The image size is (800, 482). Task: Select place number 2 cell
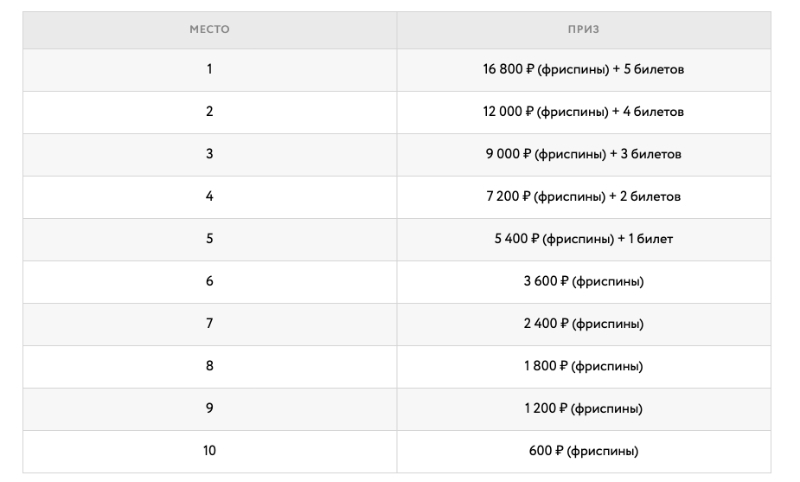click(209, 112)
